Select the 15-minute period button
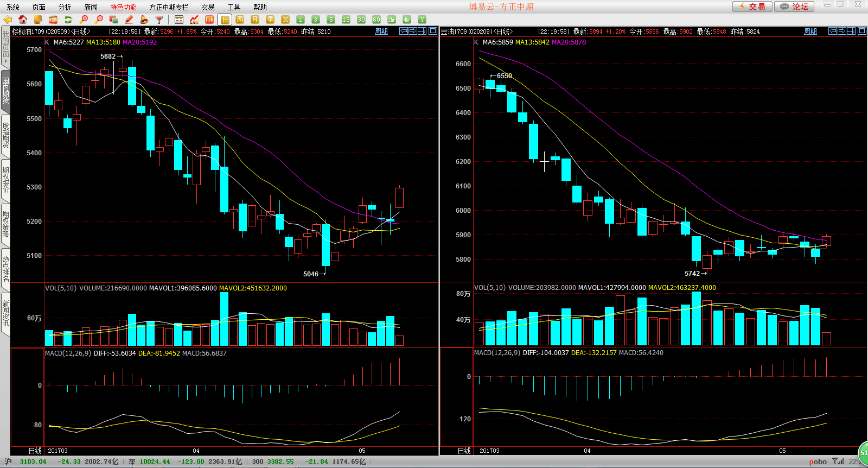 pyautogui.click(x=346, y=20)
